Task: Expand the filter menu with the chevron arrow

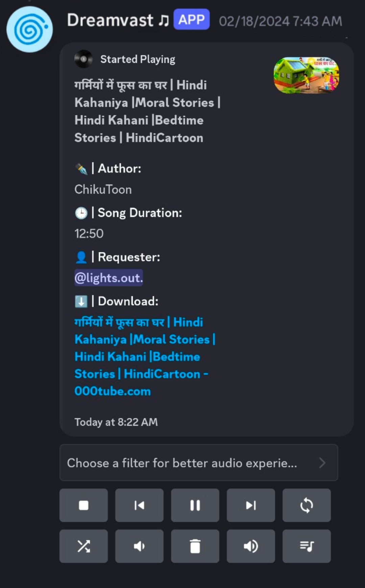Action: (x=322, y=463)
